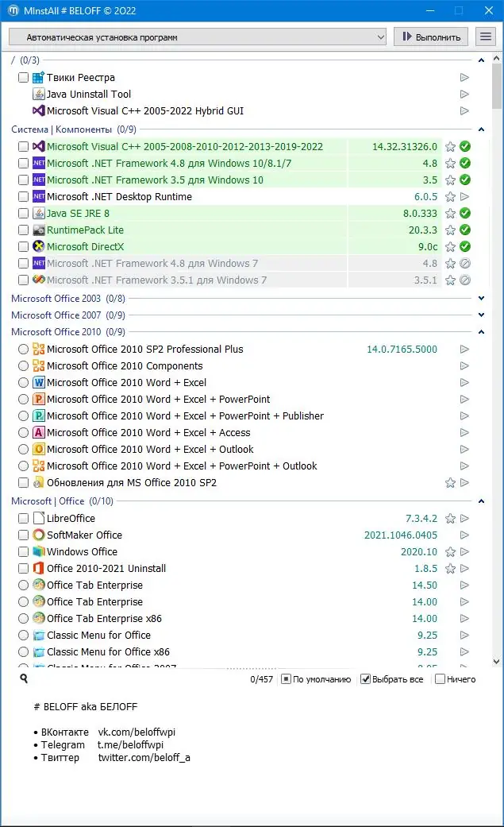This screenshot has height=827, width=504.
Task: Click play arrow for Visual C++ Hybrid GUI
Action: (x=464, y=110)
